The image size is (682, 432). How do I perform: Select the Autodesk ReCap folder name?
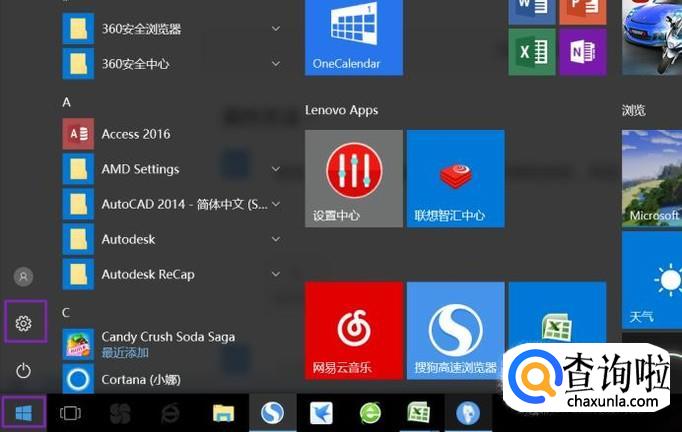[148, 275]
